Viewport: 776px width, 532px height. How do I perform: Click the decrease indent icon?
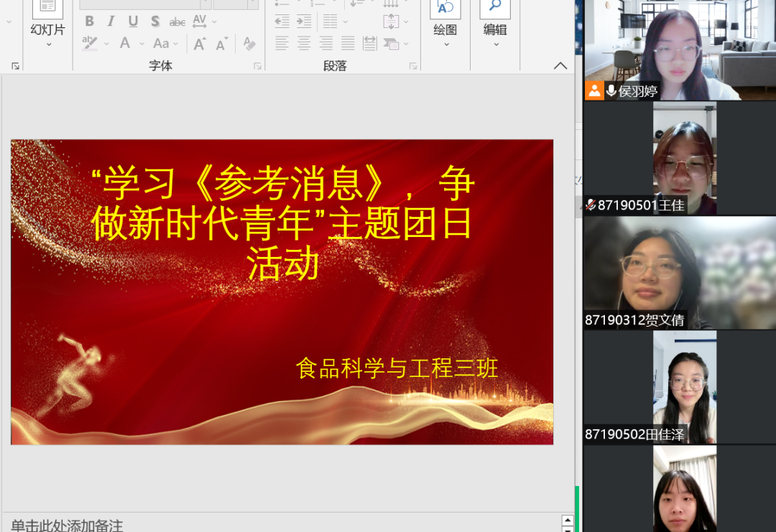coord(282,21)
